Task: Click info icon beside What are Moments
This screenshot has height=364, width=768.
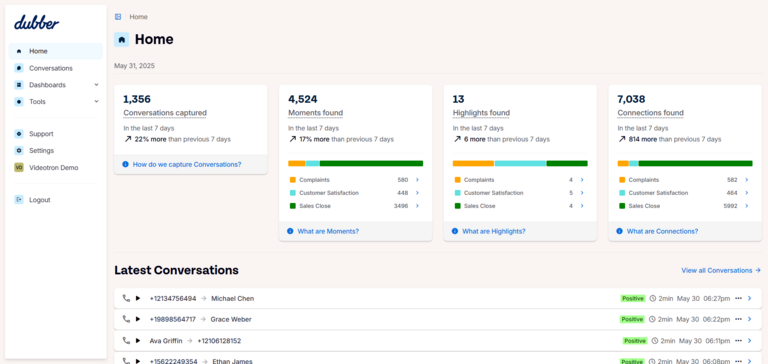Action: tap(290, 231)
